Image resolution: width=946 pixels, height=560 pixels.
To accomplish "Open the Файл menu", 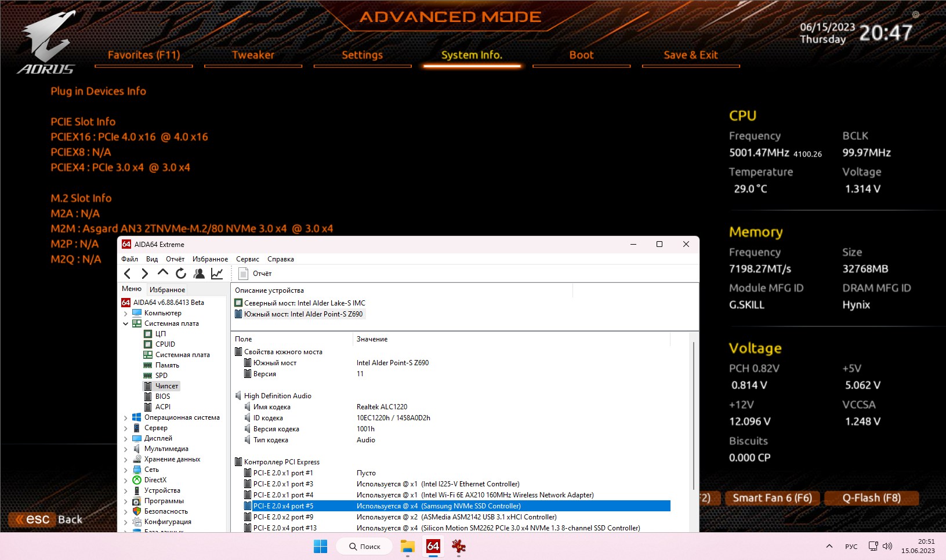I will pos(130,259).
